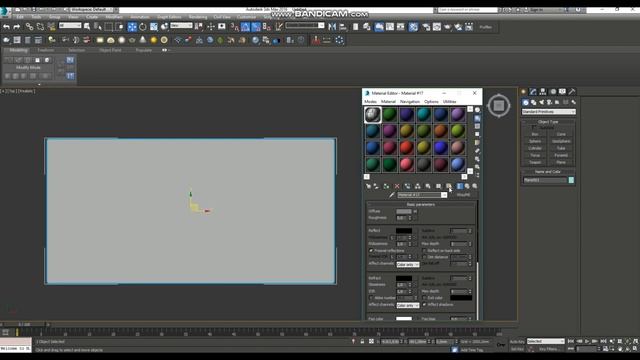640x360 pixels.
Task: Click the Mirror tool icon
Action: (332, 27)
